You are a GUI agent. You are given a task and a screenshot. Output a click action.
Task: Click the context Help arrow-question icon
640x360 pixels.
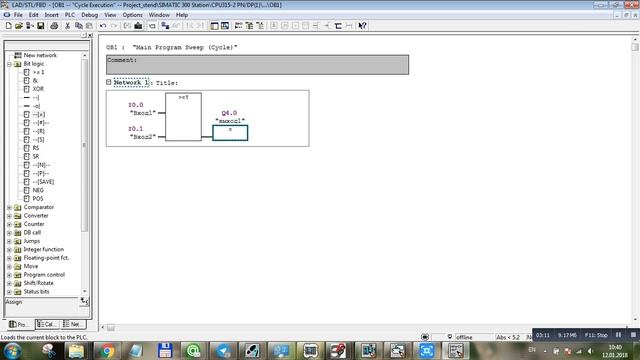(362, 26)
